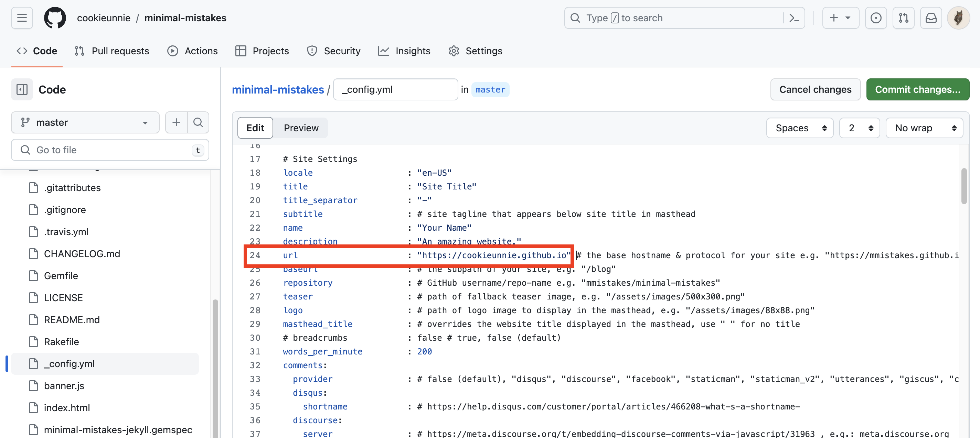Click the editor vertical scrollbar thumb

(963, 186)
